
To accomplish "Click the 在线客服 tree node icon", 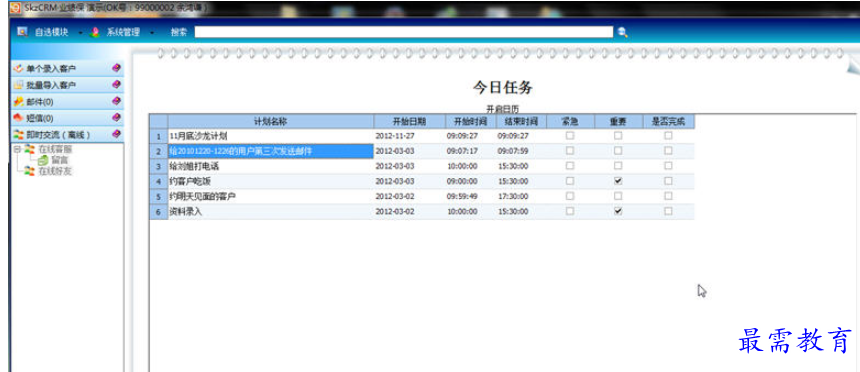I will (30, 149).
